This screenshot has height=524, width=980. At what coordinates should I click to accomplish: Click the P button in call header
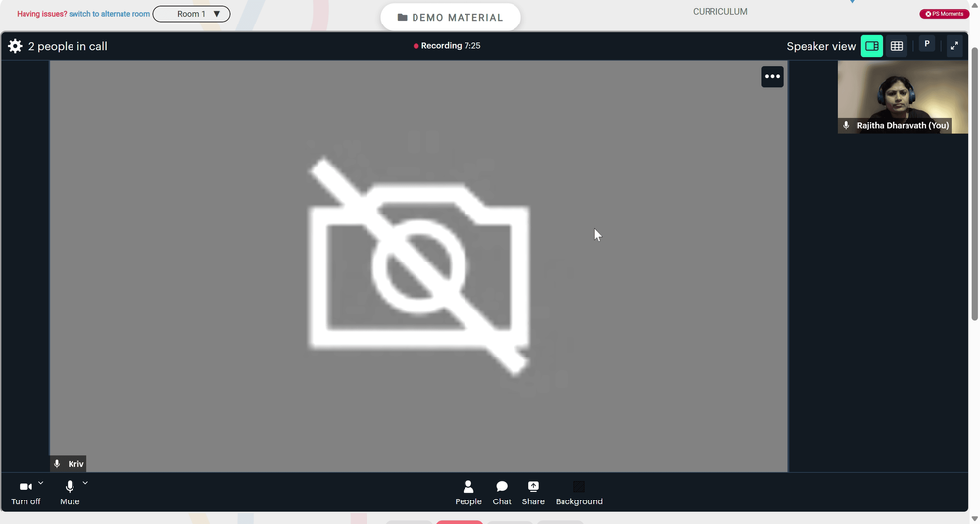coord(927,44)
